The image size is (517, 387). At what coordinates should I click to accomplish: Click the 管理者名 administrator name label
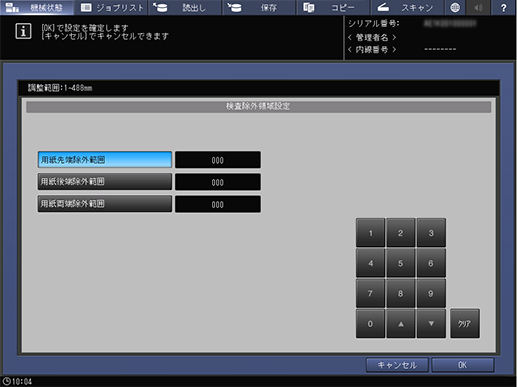pos(372,37)
